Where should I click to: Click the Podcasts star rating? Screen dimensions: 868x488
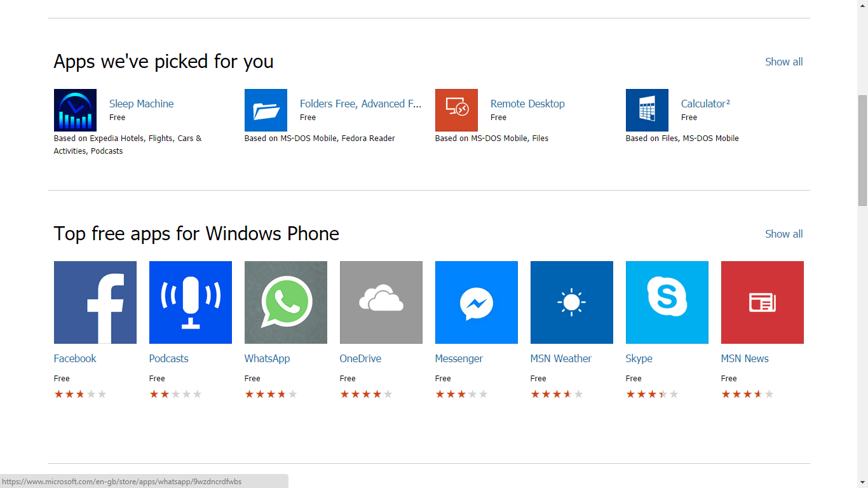pyautogui.click(x=175, y=394)
